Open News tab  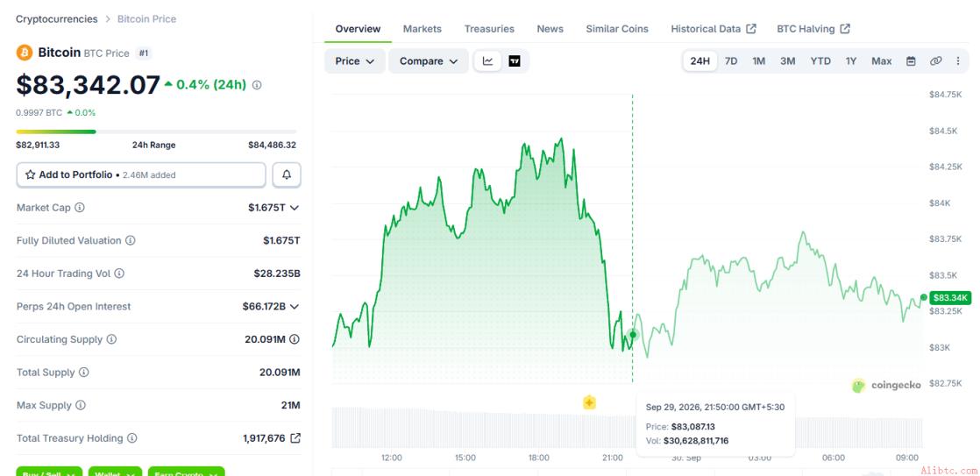(x=550, y=29)
